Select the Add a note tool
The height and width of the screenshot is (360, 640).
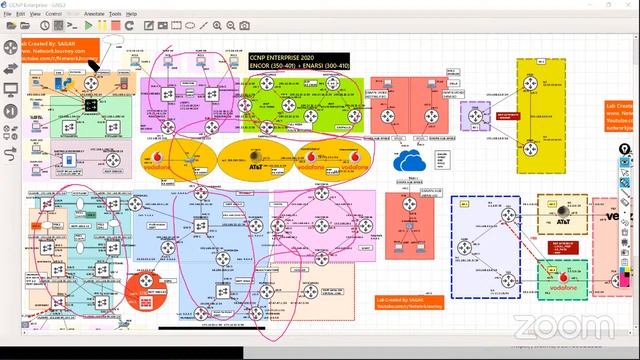point(149,26)
